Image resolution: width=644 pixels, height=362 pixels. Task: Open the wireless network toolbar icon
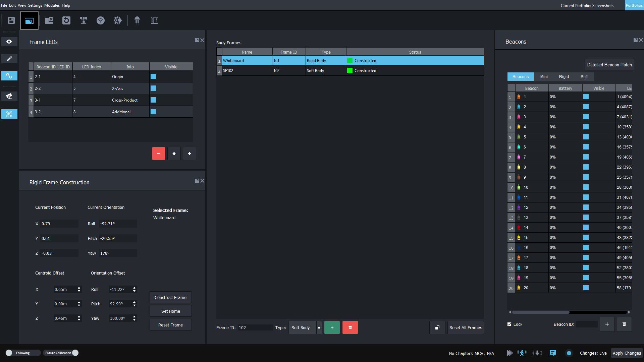[101, 20]
